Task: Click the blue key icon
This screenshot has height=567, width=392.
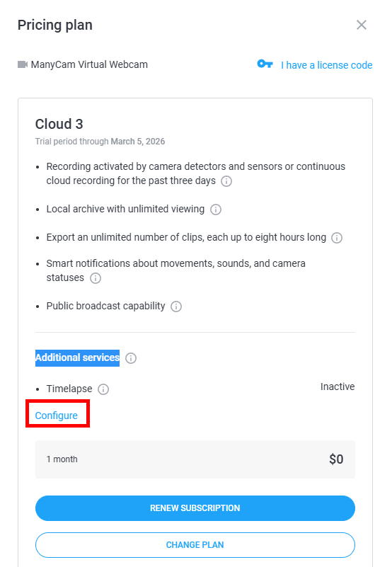Action: [x=265, y=64]
